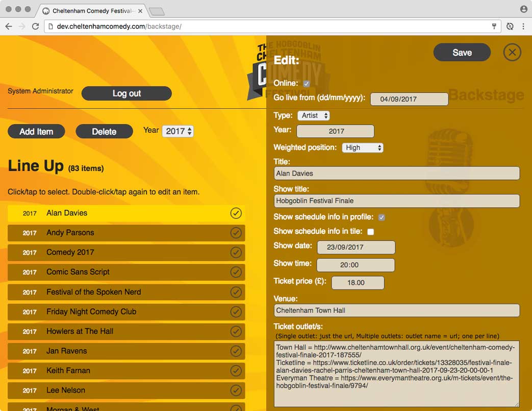Toggle the check circle for Comedy 2017
Image resolution: width=532 pixels, height=411 pixels.
[236, 252]
